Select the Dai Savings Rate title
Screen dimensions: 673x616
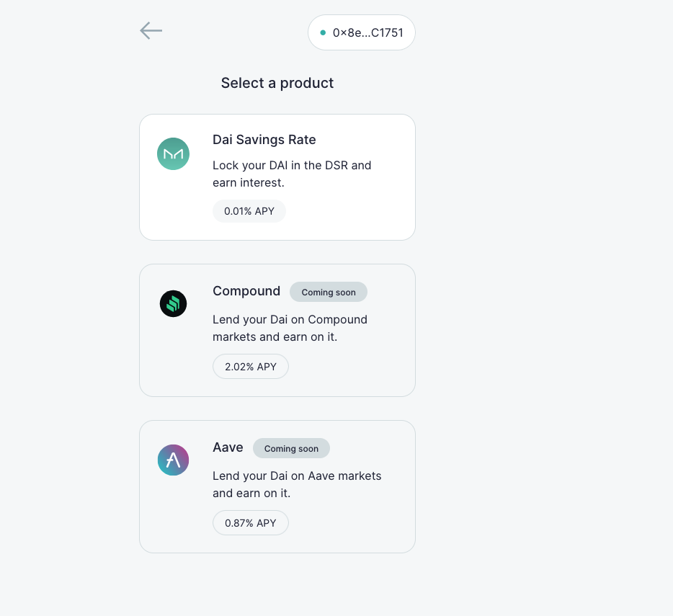[x=264, y=140]
